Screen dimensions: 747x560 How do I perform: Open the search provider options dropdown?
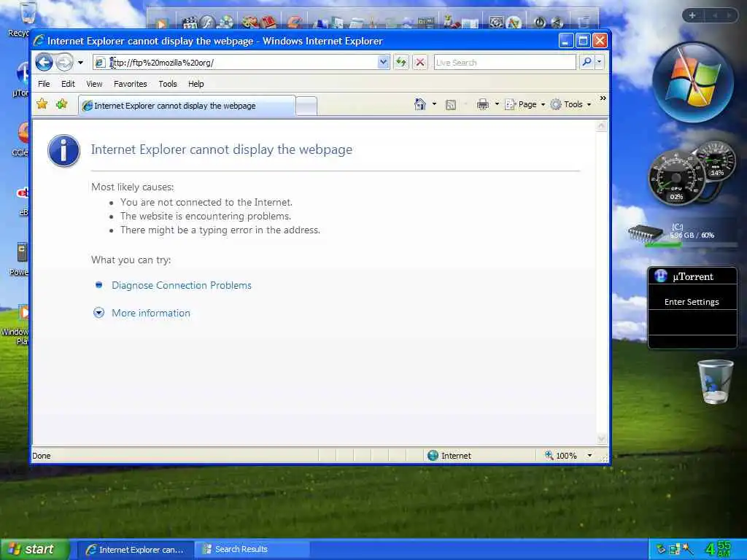coord(600,63)
